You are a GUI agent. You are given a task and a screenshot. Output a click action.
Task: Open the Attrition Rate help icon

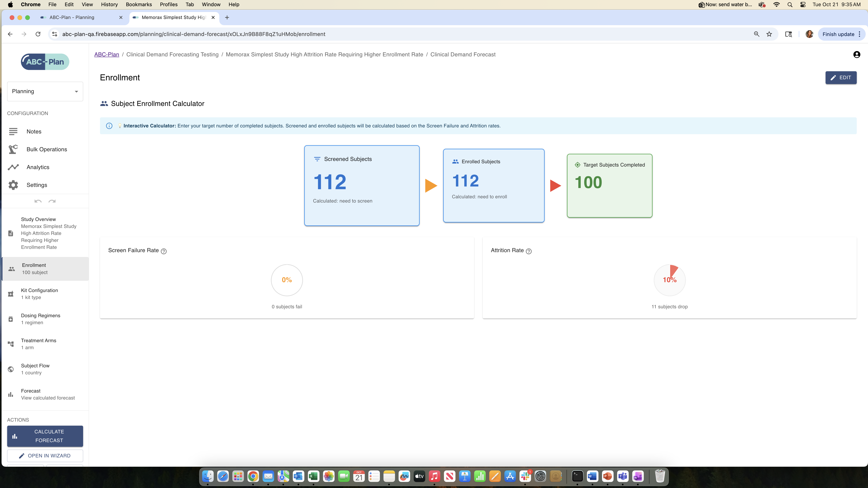point(529,251)
